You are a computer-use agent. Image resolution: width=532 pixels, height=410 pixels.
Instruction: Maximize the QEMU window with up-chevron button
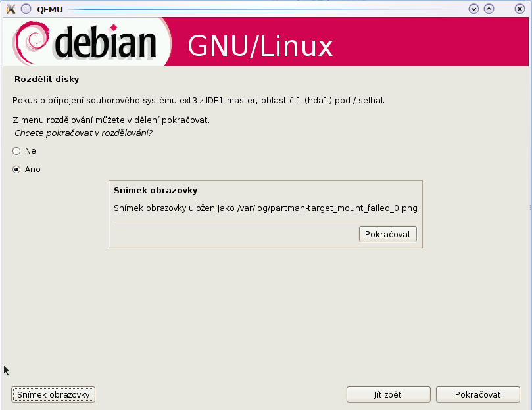click(x=489, y=9)
